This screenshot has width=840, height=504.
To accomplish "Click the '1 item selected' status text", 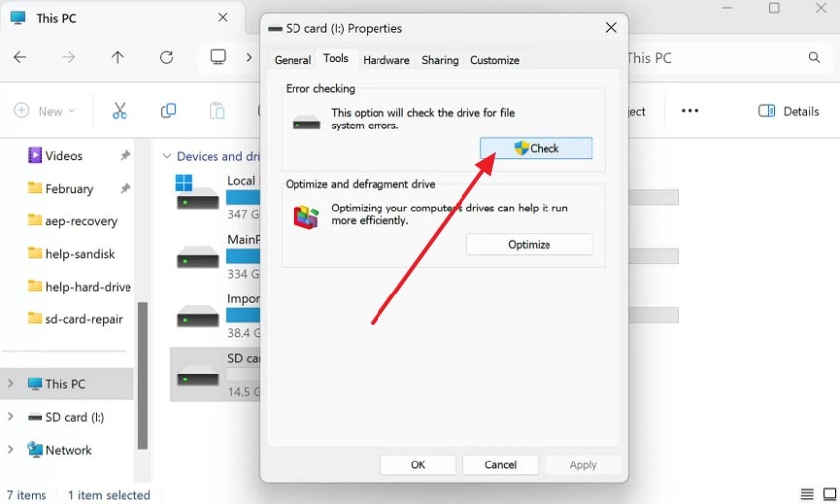I will (x=110, y=495).
